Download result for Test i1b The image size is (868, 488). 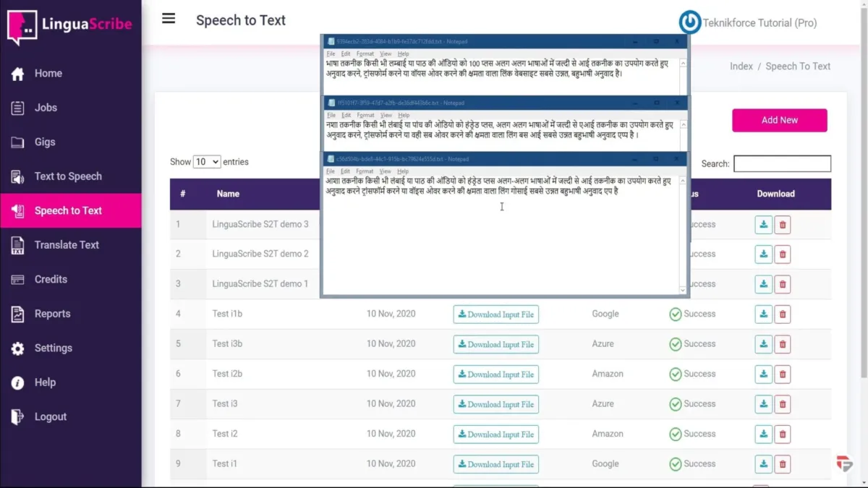tap(763, 314)
